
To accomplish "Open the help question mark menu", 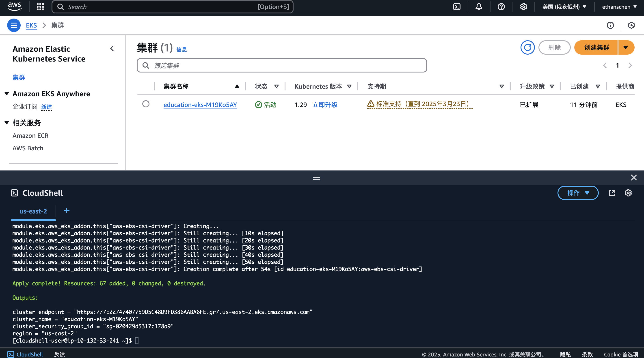I will point(501,7).
